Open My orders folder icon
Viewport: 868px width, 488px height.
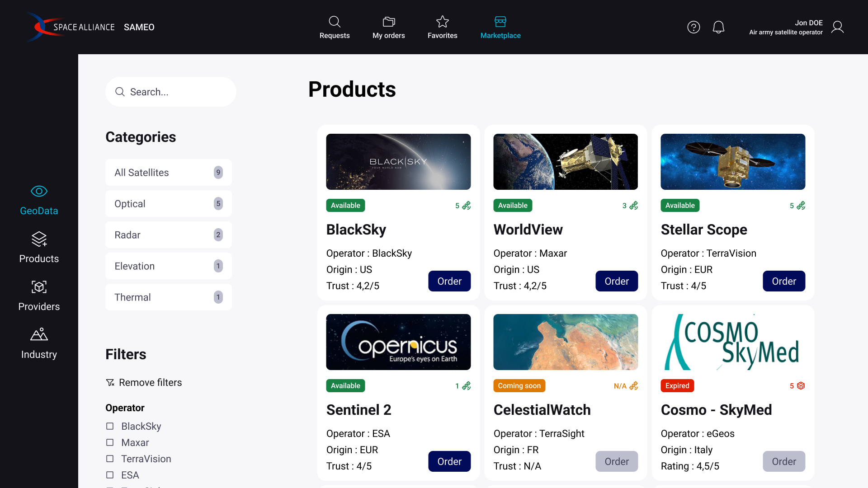pos(389,22)
